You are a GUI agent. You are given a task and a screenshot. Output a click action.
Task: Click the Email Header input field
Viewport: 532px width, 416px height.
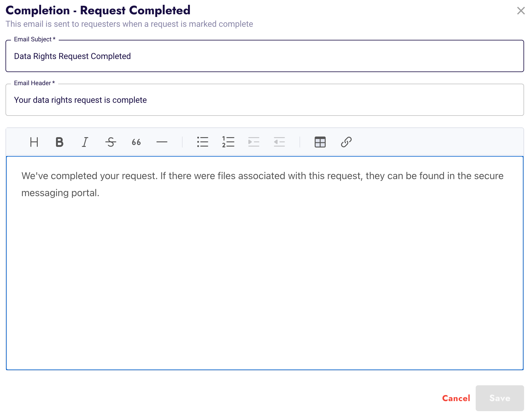(264, 100)
